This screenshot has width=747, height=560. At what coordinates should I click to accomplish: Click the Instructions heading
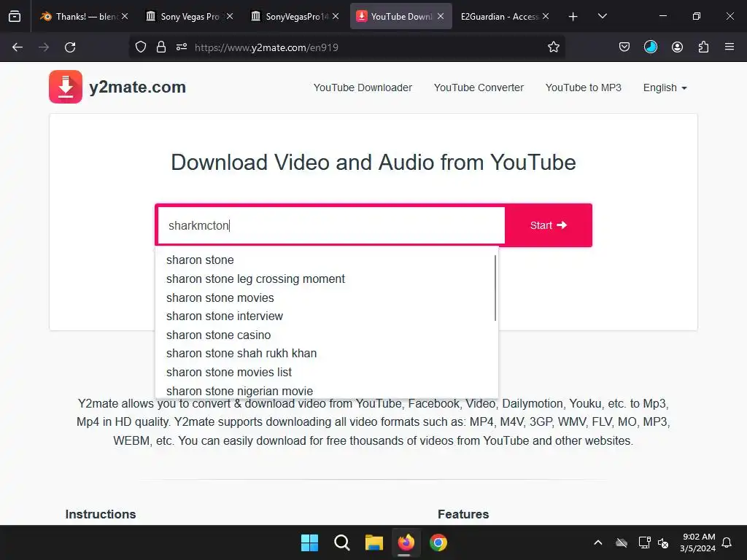pos(101,514)
